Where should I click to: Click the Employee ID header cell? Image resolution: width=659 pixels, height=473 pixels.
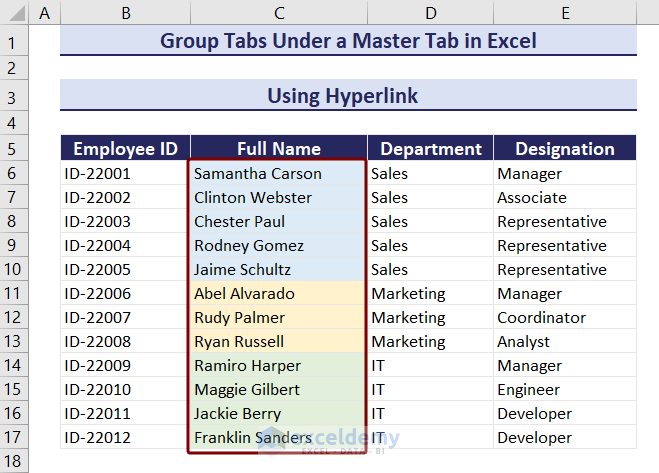pos(125,149)
